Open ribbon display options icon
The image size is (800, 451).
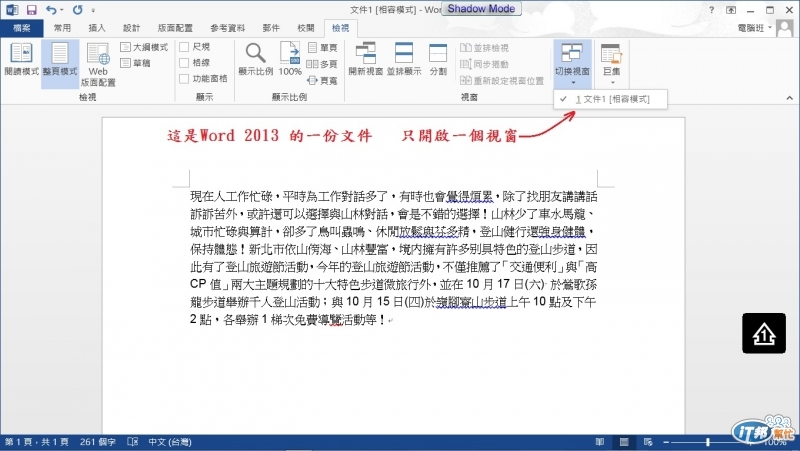point(731,10)
